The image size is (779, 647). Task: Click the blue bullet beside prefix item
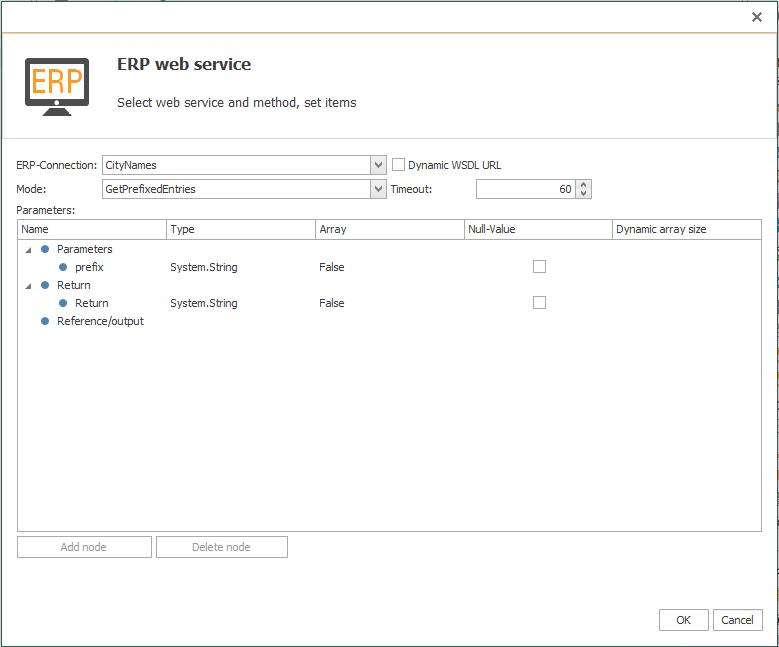pos(63,267)
